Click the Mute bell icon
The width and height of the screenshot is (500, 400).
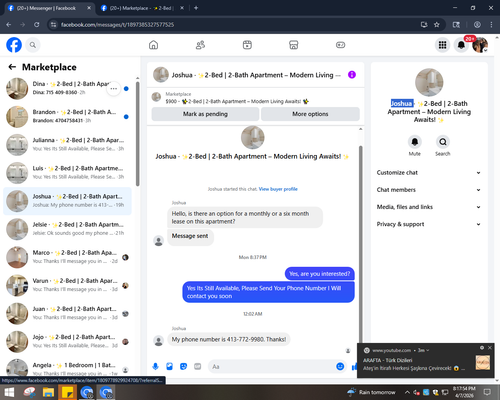click(x=415, y=142)
